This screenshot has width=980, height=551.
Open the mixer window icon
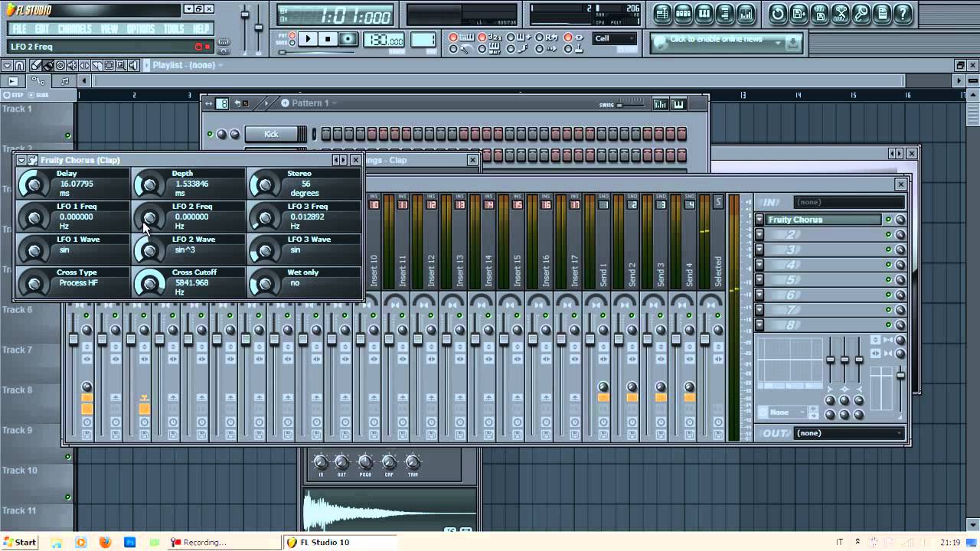tap(746, 14)
